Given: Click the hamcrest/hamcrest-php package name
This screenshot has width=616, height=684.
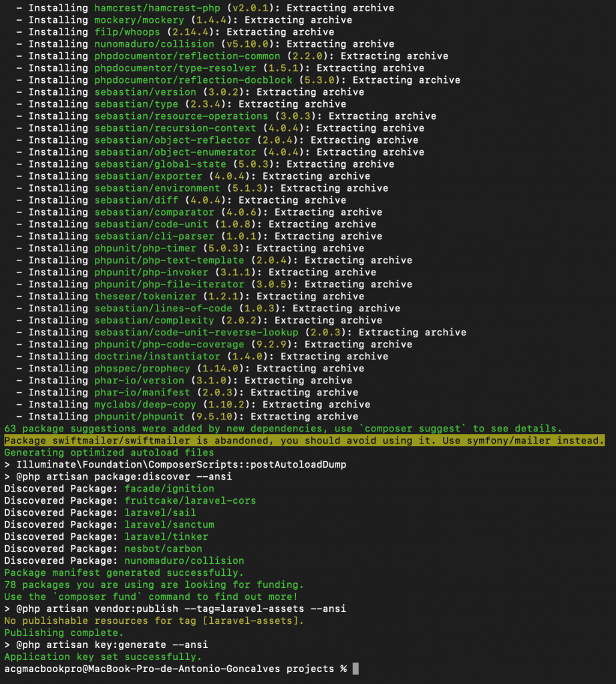Looking at the screenshot, I should pos(158,8).
